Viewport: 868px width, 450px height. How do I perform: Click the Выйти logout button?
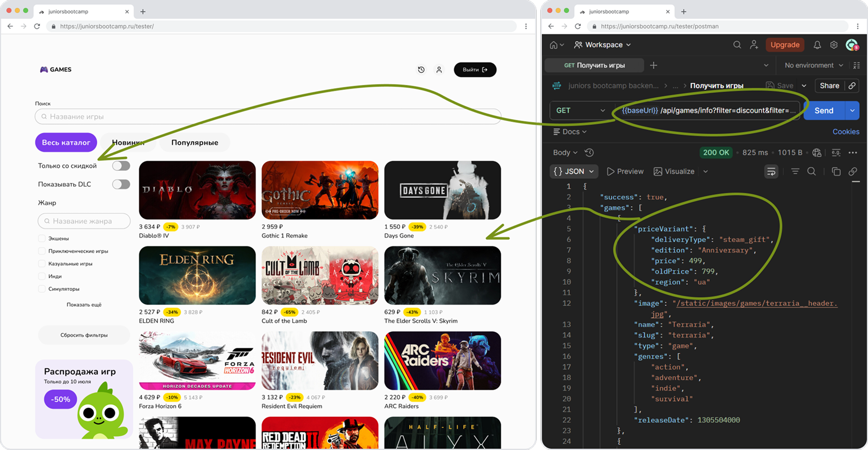click(x=475, y=70)
